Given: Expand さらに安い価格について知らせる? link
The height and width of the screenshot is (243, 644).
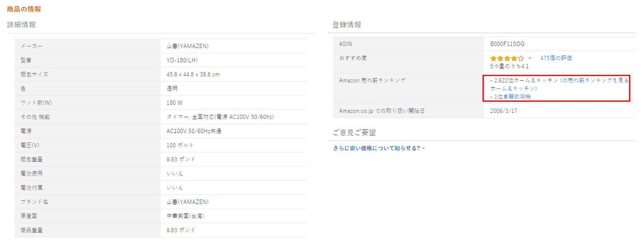Looking at the screenshot, I should [x=379, y=148].
